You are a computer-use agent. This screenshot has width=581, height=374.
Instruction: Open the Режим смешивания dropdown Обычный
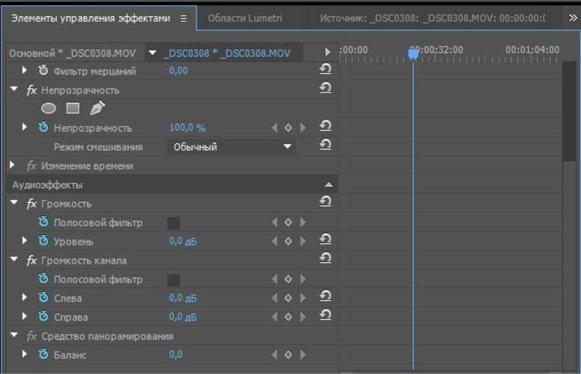(232, 147)
